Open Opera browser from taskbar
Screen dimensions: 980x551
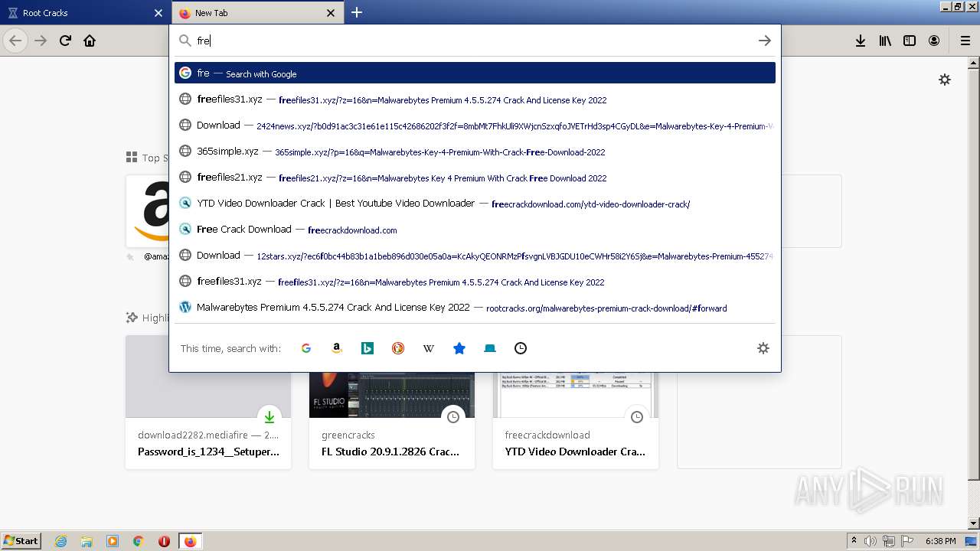pyautogui.click(x=164, y=541)
